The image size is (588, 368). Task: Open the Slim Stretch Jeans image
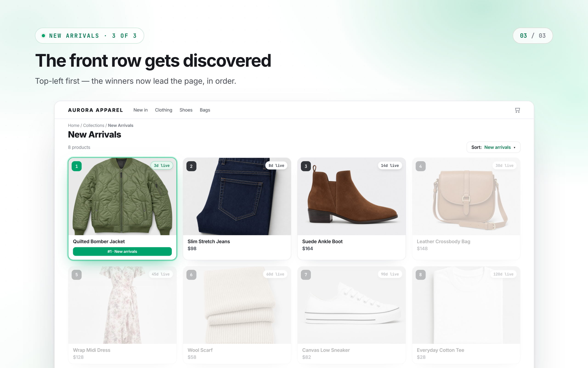pos(237,196)
